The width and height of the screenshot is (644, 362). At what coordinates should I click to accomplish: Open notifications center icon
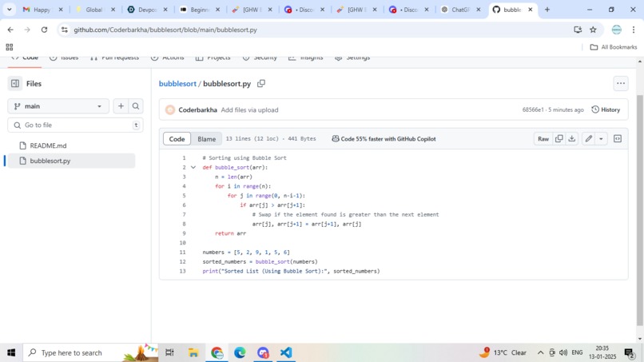(x=630, y=352)
